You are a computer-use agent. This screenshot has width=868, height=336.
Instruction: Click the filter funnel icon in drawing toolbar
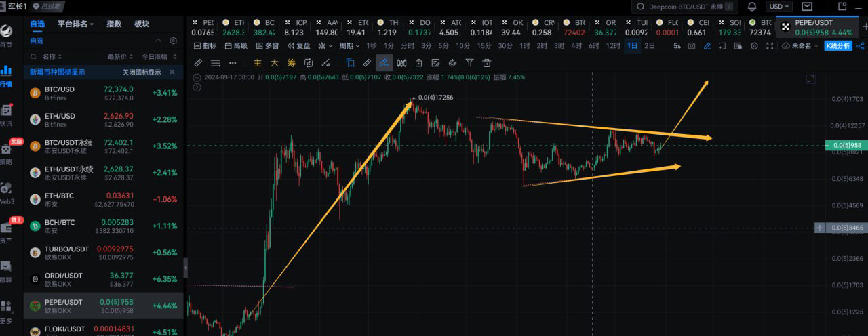[469, 63]
